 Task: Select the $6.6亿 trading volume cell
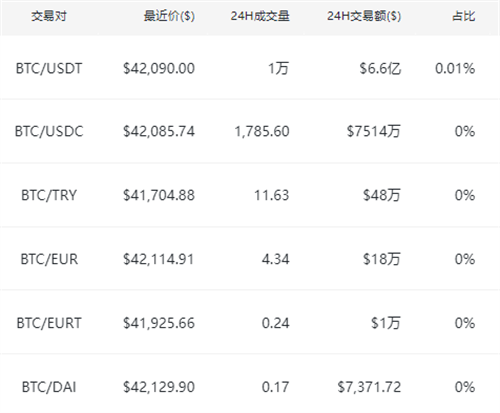point(380,69)
